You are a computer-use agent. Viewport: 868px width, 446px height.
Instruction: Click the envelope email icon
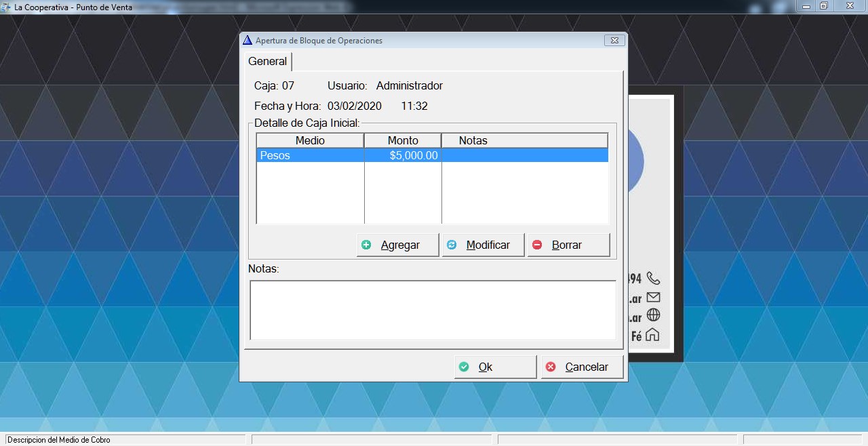click(x=653, y=298)
